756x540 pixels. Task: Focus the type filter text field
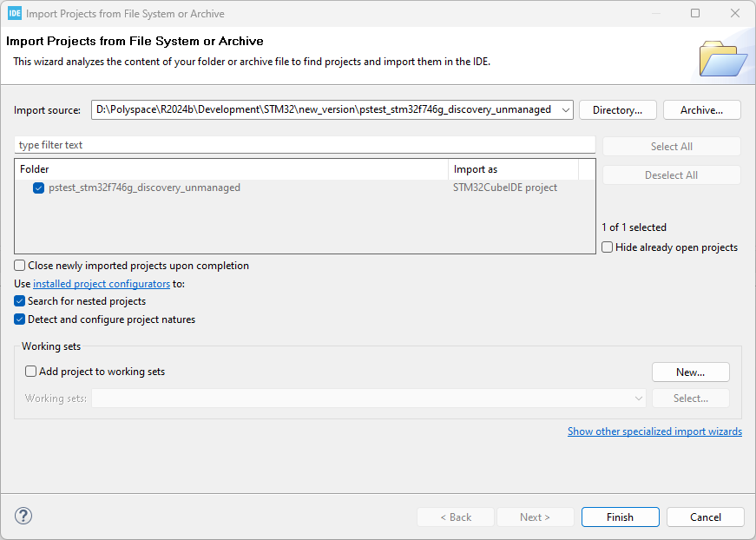pyautogui.click(x=305, y=145)
